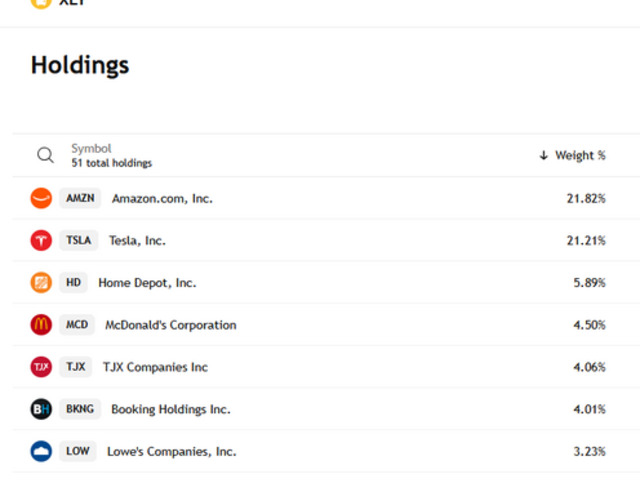
Task: Click the Home Depot logo icon
Action: [41, 283]
